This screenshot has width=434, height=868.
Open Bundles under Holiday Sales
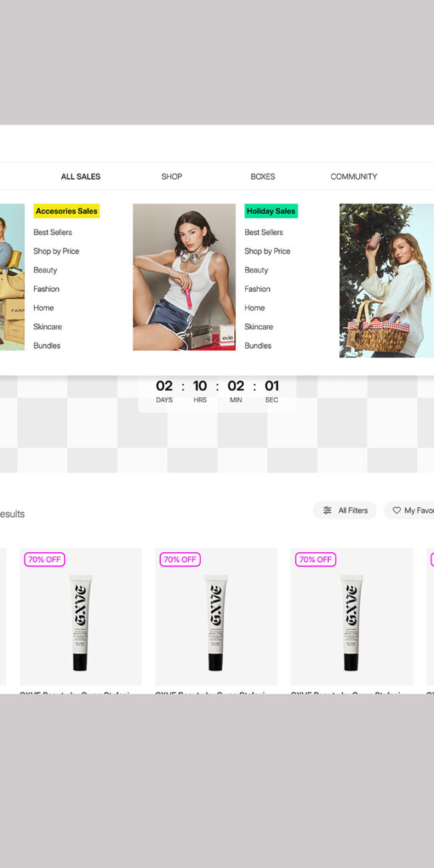click(x=258, y=346)
